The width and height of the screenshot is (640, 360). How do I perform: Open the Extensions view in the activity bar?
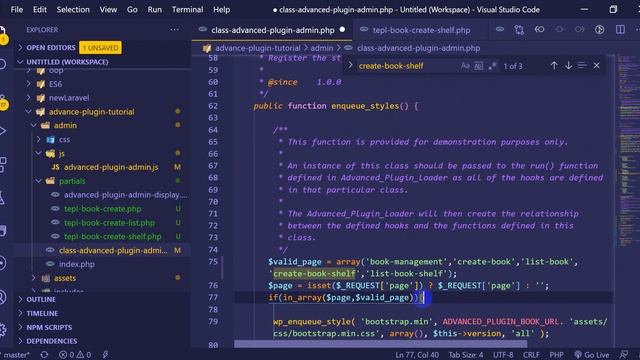[2, 164]
